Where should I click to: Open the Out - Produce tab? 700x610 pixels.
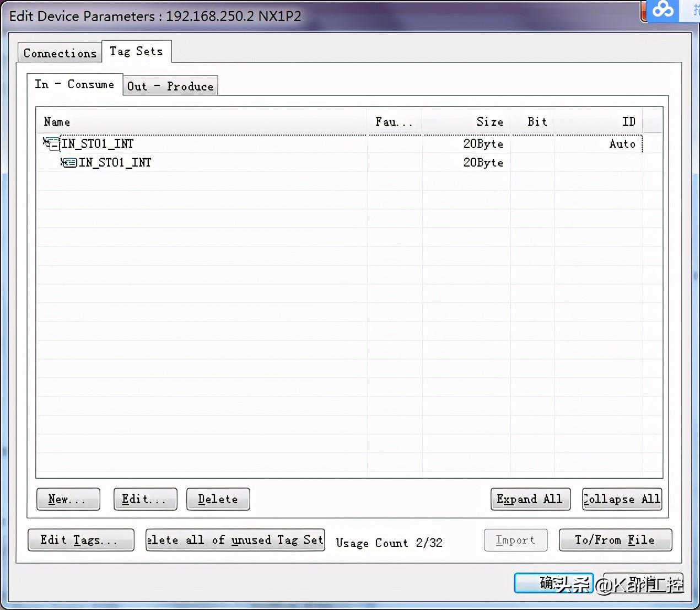click(x=170, y=86)
